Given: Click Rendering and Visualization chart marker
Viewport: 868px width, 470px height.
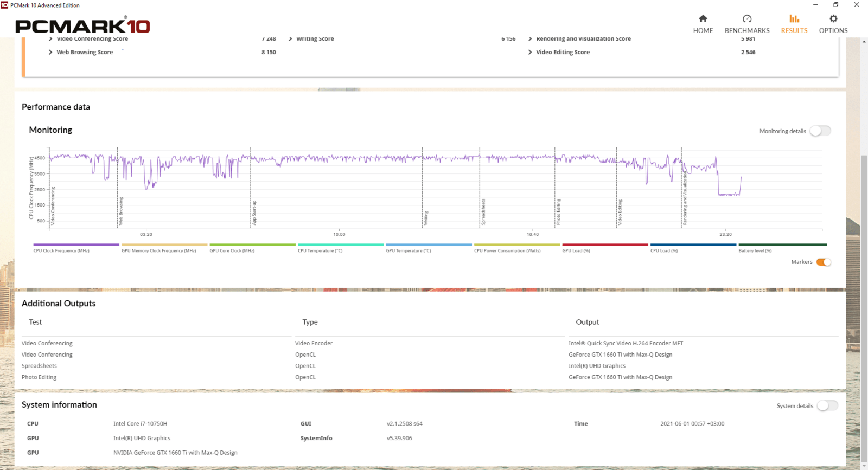Looking at the screenshot, I should tap(685, 198).
